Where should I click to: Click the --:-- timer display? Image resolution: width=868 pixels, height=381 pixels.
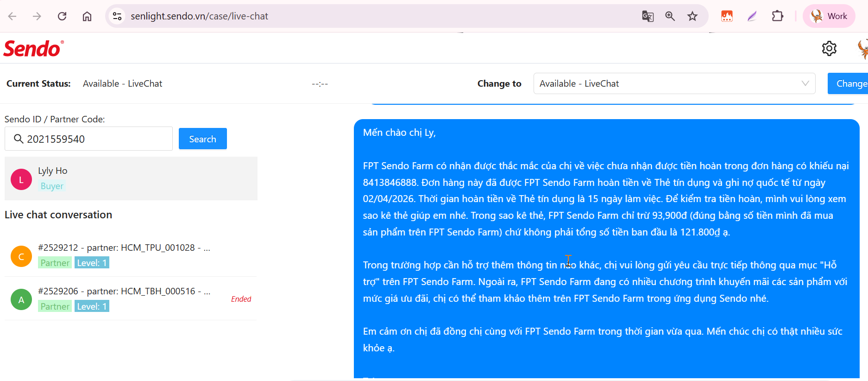[320, 83]
